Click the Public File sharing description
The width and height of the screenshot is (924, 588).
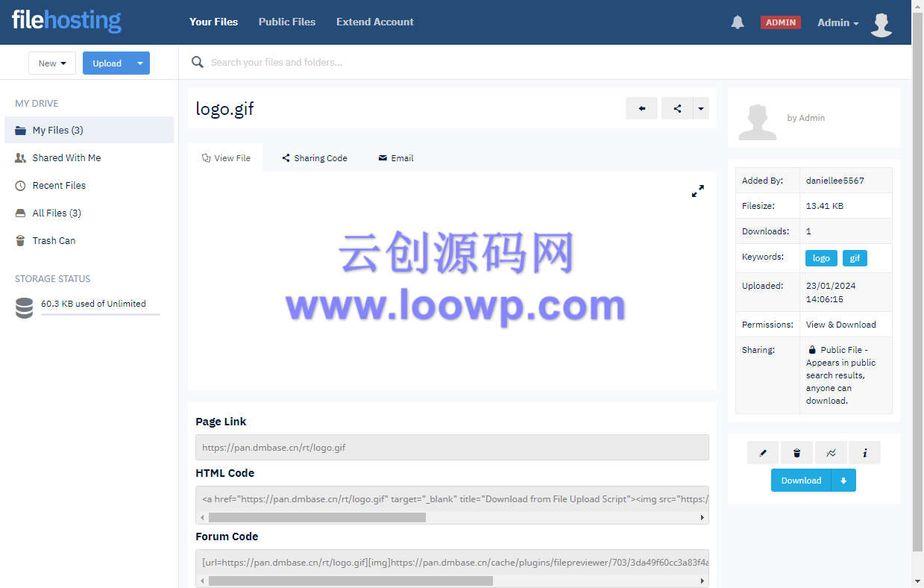coord(841,375)
